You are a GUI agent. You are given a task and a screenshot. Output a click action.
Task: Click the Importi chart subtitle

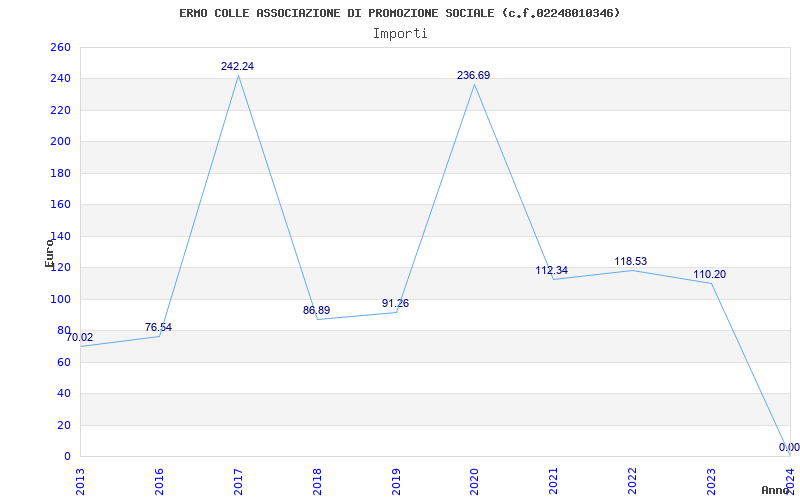click(400, 34)
